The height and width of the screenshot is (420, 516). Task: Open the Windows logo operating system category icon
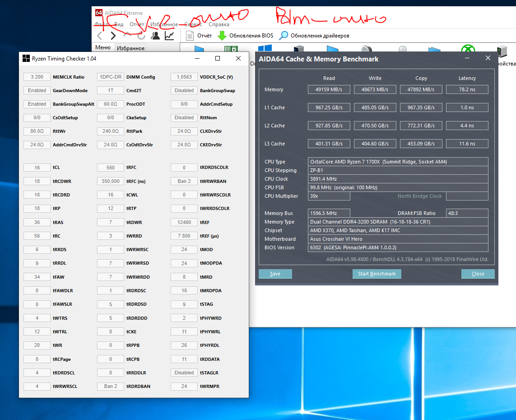point(265,48)
